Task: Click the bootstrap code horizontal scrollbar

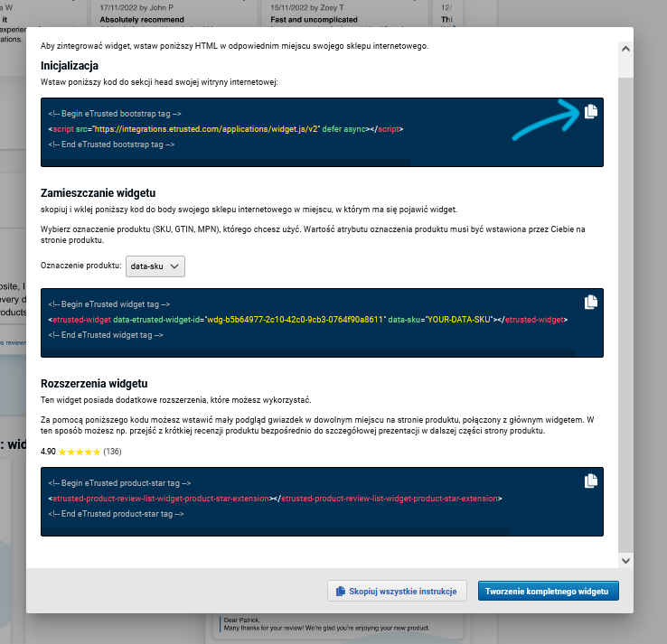Action: tap(226, 163)
